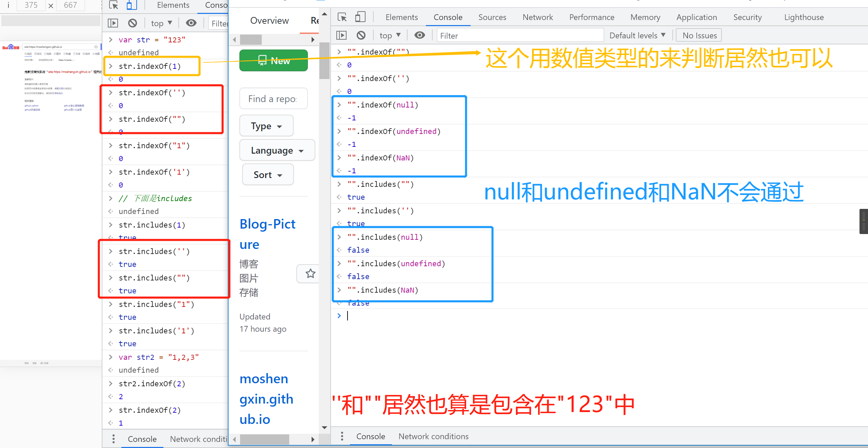This screenshot has height=448, width=868.
Task: Click clear console icon in right panel
Action: 361,35
